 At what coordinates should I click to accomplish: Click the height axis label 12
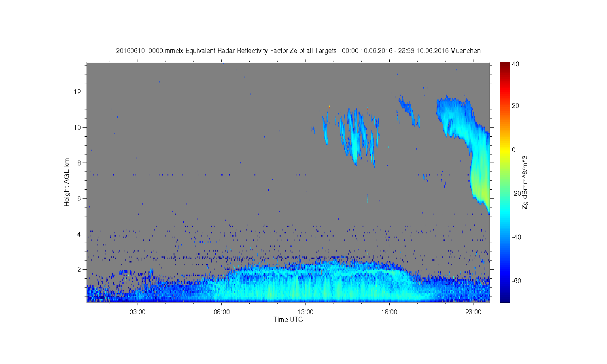[x=77, y=92]
